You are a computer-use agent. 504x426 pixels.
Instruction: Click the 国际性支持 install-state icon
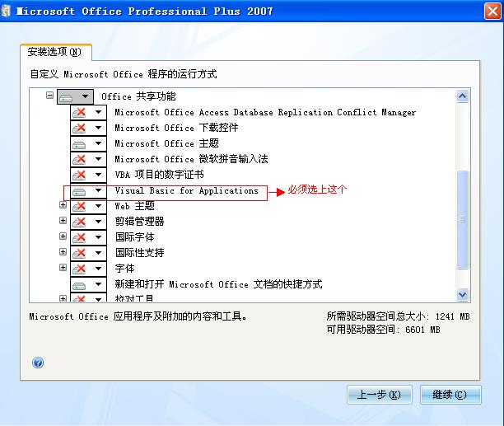(79, 253)
